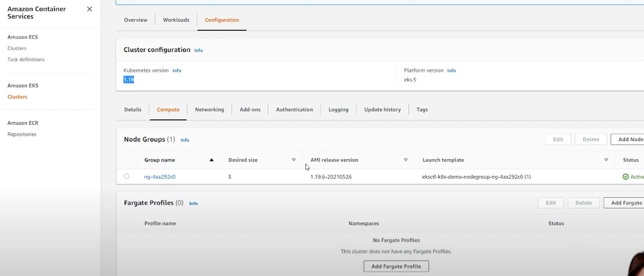Image resolution: width=644 pixels, height=276 pixels.
Task: Click the Group name column header
Action: (160, 160)
